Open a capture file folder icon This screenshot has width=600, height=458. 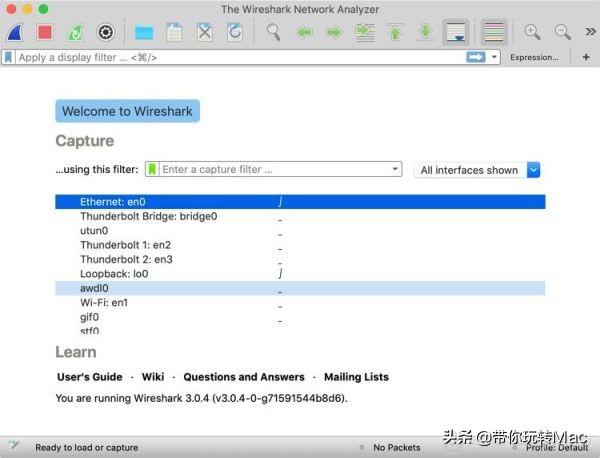(x=144, y=33)
